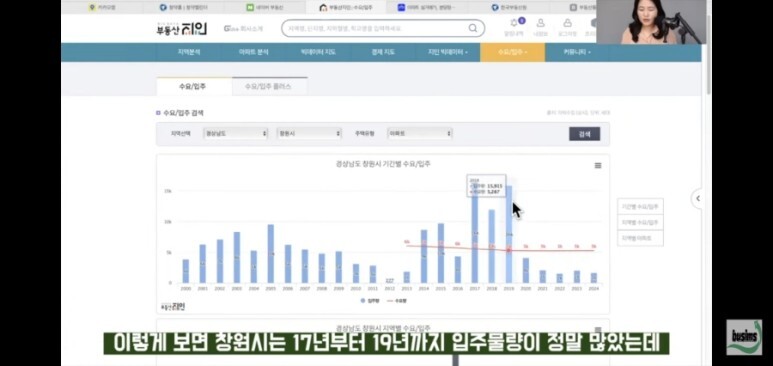Image resolution: width=773 pixels, height=366 pixels.
Task: Click the lock icon in the site header
Action: coord(567,23)
